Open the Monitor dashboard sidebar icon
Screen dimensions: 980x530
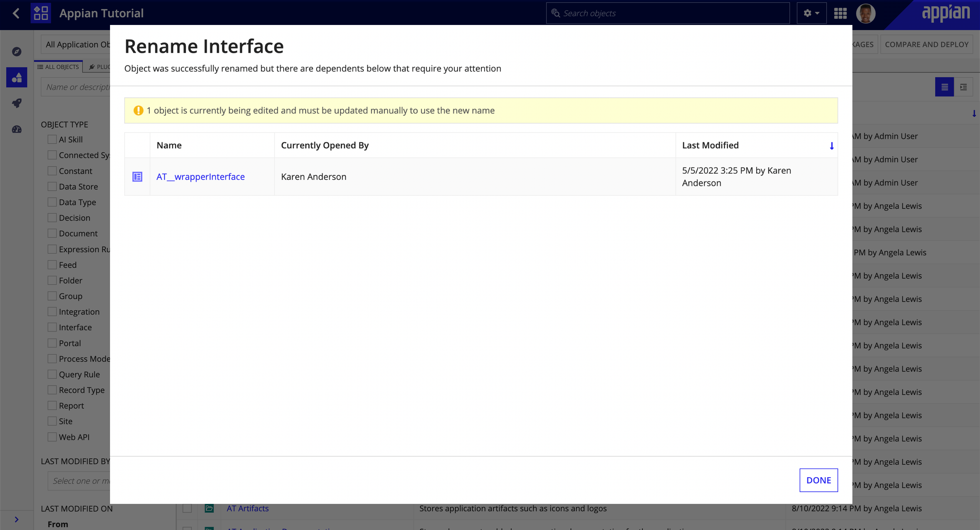point(16,129)
